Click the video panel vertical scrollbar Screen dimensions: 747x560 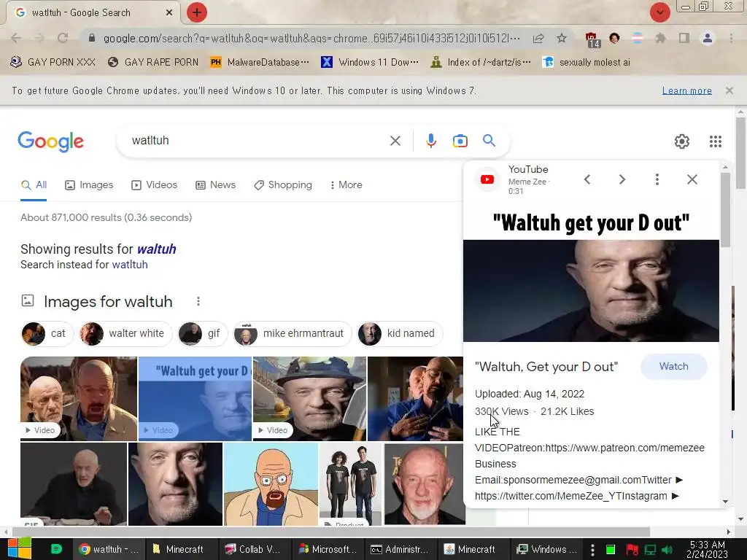coord(725,209)
